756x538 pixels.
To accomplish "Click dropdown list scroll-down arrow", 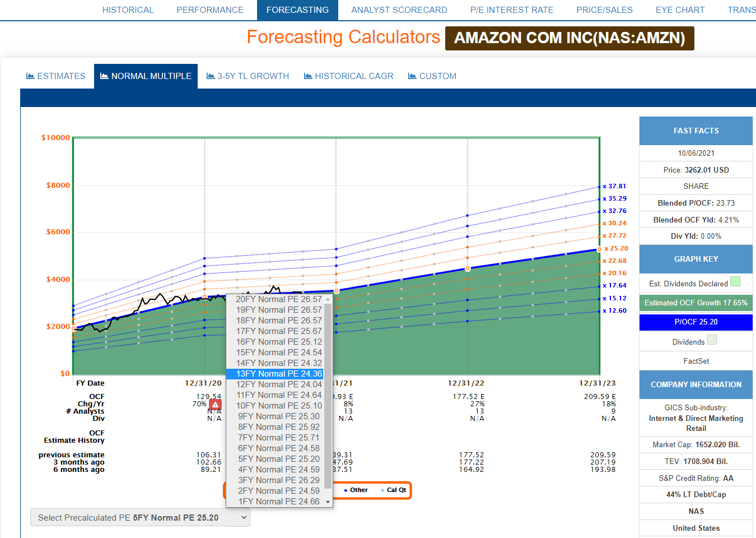I will [x=328, y=502].
